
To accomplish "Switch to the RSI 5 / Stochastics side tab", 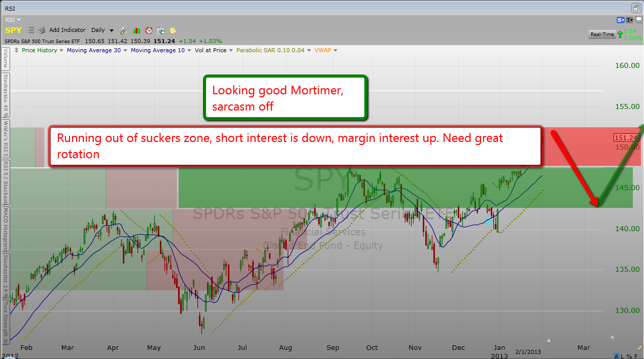I will (6, 183).
